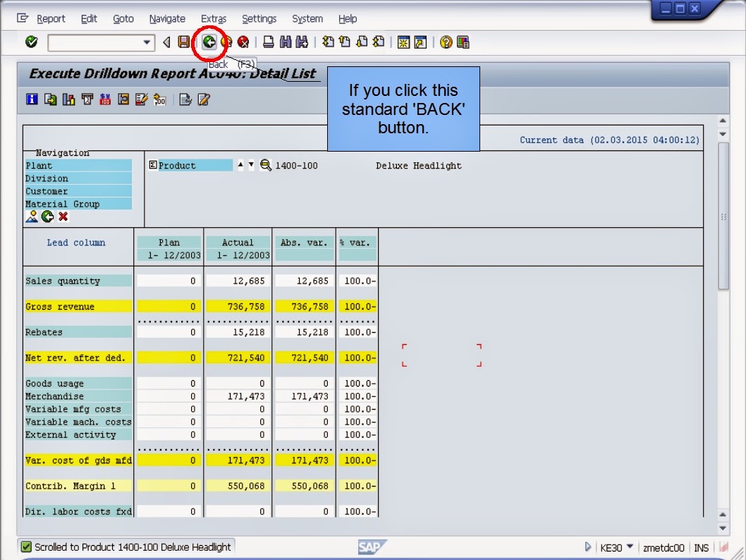Click the red X below the Navigation list
This screenshot has width=746, height=560.
[x=63, y=217]
